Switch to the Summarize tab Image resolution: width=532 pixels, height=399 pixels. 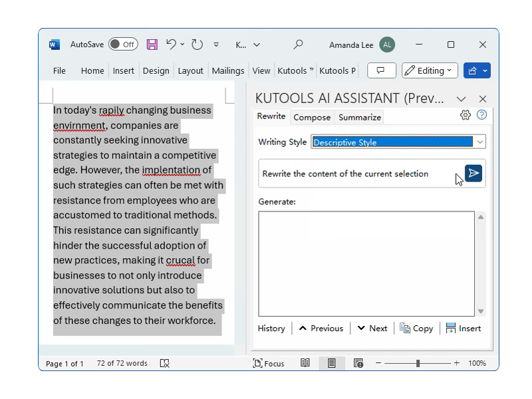pos(360,118)
